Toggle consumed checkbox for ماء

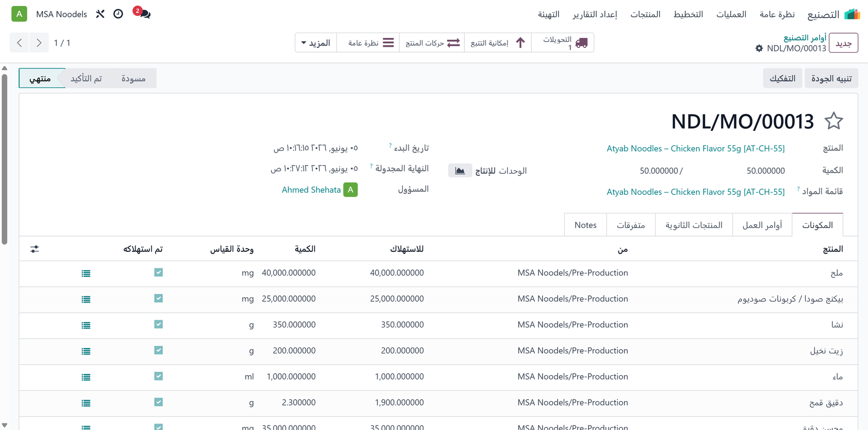158,376
